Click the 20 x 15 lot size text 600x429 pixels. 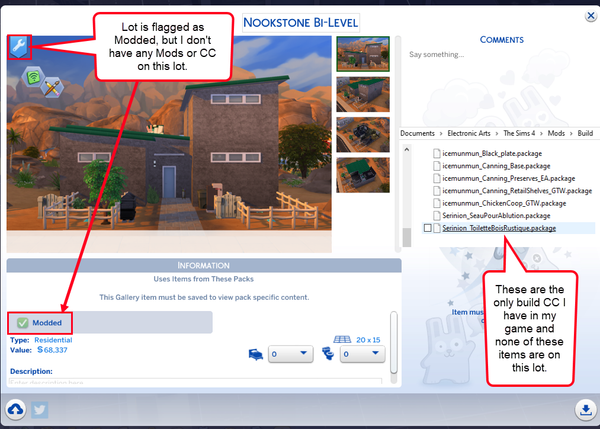pyautogui.click(x=368, y=340)
